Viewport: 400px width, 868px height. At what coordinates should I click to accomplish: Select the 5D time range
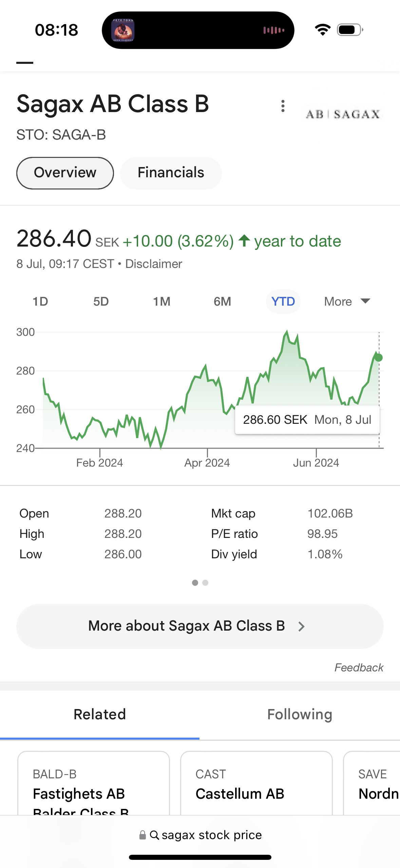(101, 302)
